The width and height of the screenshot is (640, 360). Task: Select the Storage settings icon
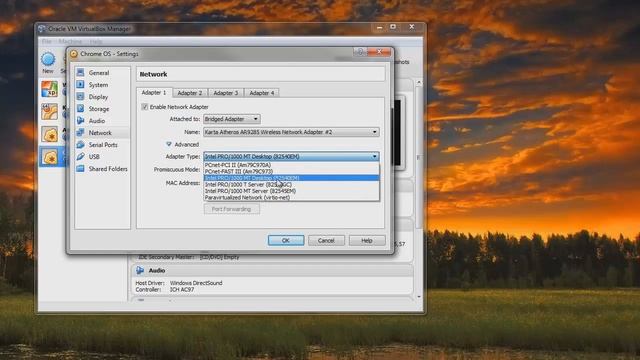[x=80, y=109]
